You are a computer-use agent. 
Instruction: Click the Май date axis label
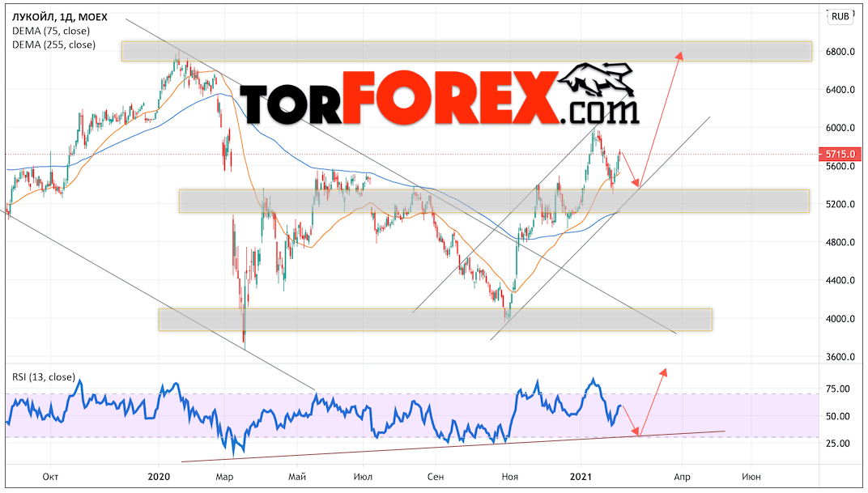click(x=297, y=476)
